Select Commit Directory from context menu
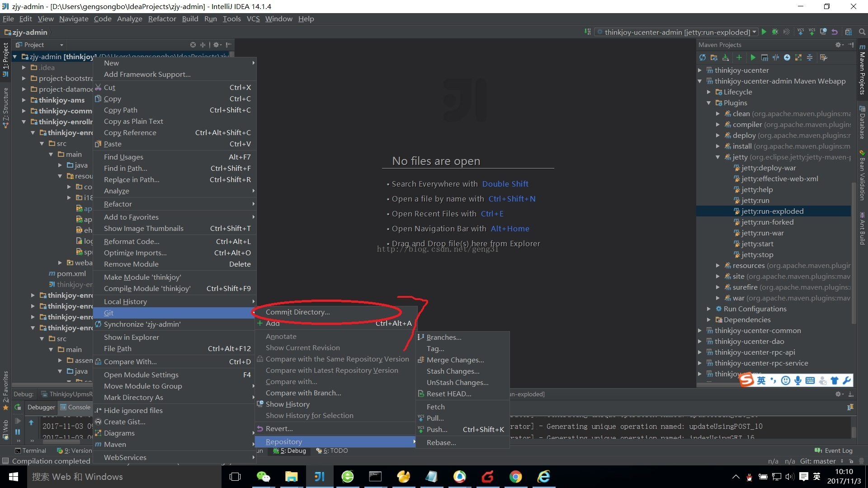The height and width of the screenshot is (488, 868). (x=297, y=312)
